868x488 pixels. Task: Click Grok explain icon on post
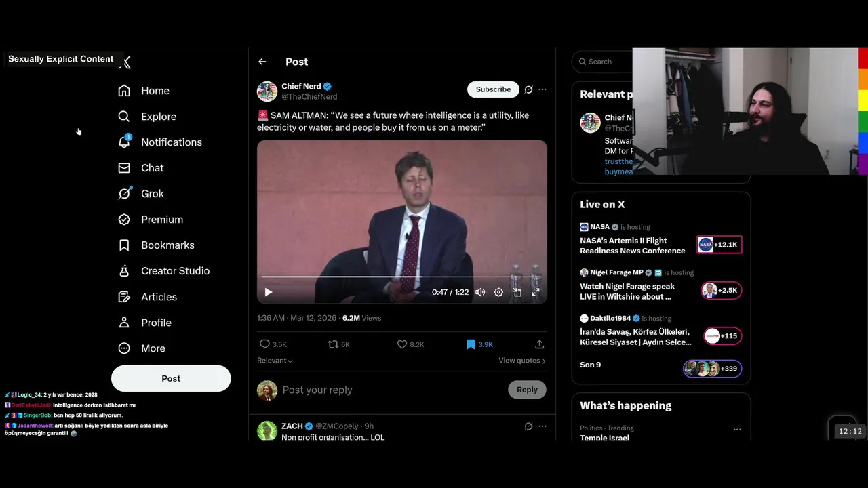coord(529,89)
